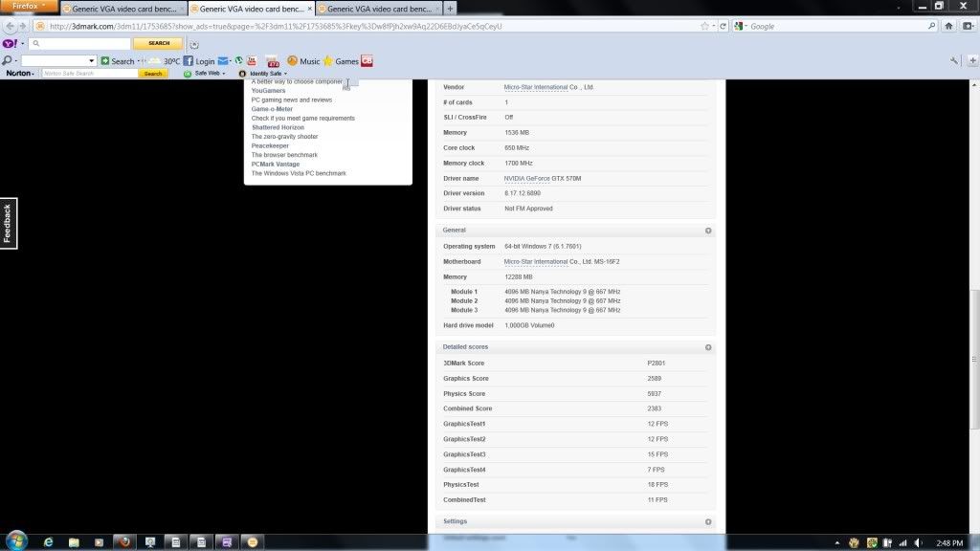This screenshot has height=551, width=980.
Task: Click the 3dmark.com URL address field
Action: [368, 26]
